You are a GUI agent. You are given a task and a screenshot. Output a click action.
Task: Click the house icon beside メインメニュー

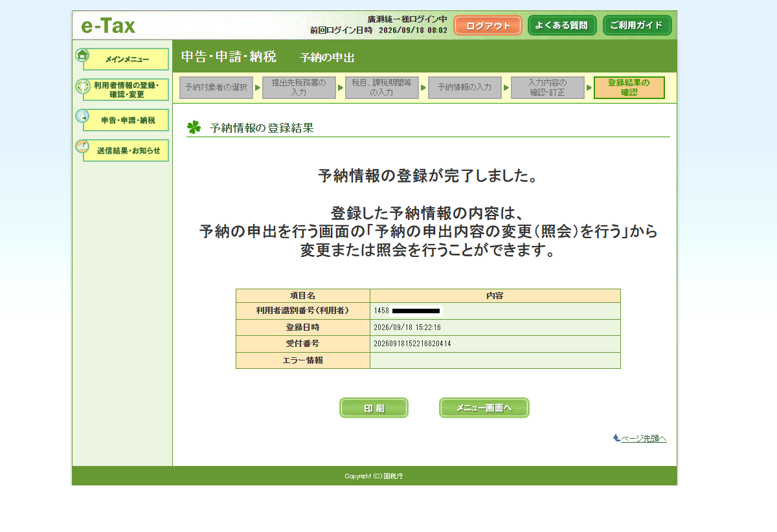pos(82,55)
